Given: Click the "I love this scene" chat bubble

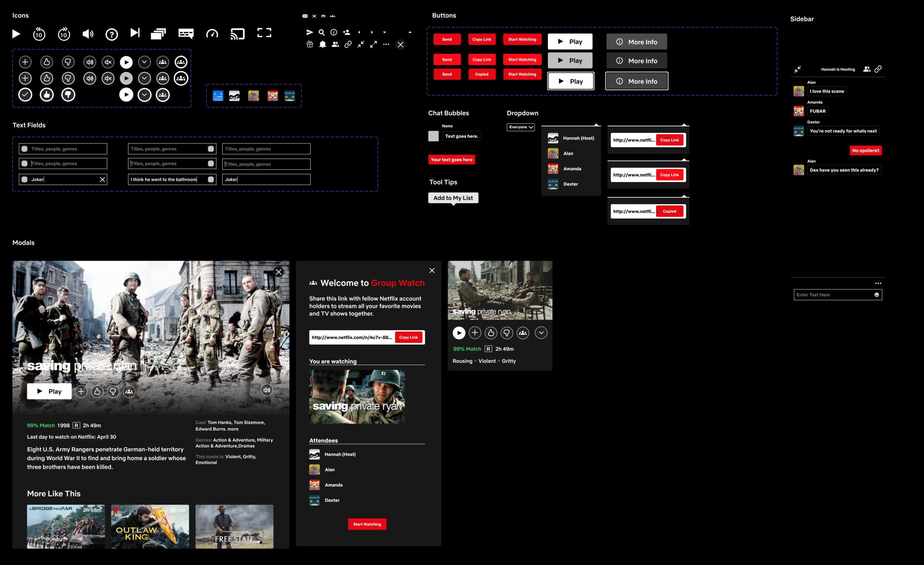Looking at the screenshot, I should 827,92.
